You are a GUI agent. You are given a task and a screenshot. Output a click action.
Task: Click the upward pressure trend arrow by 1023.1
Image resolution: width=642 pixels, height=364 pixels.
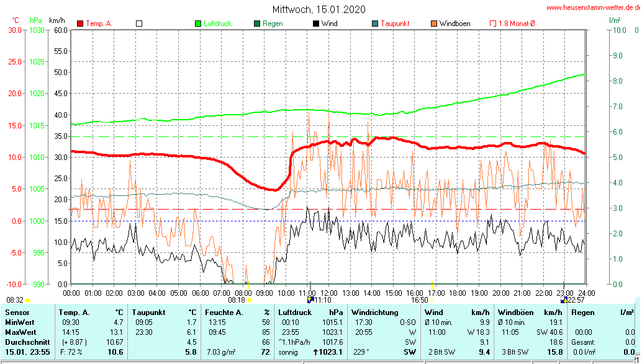pyautogui.click(x=315, y=352)
